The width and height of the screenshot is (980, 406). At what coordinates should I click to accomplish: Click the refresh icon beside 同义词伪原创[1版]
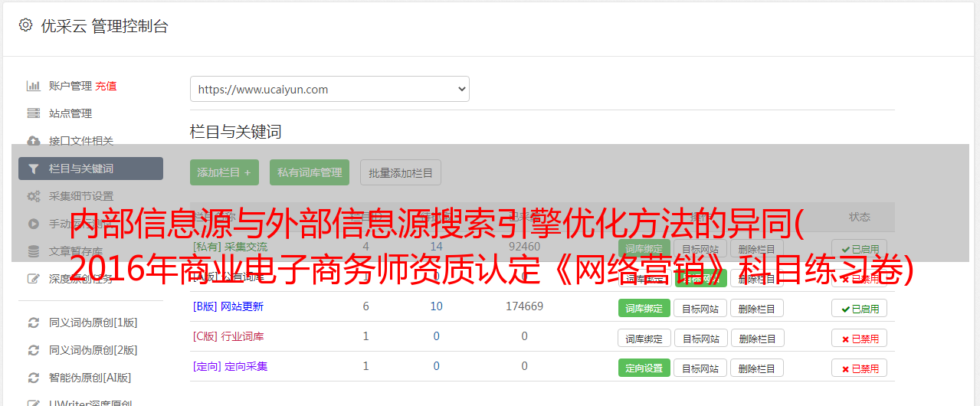tap(34, 323)
